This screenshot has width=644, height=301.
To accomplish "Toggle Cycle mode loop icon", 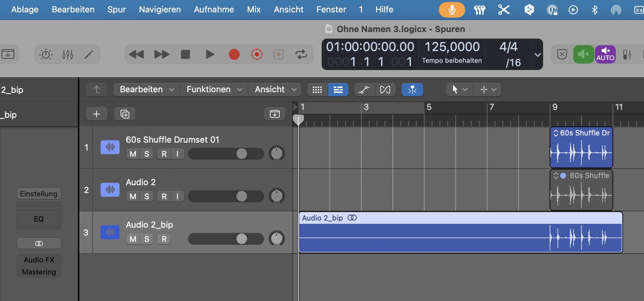I will tap(301, 54).
